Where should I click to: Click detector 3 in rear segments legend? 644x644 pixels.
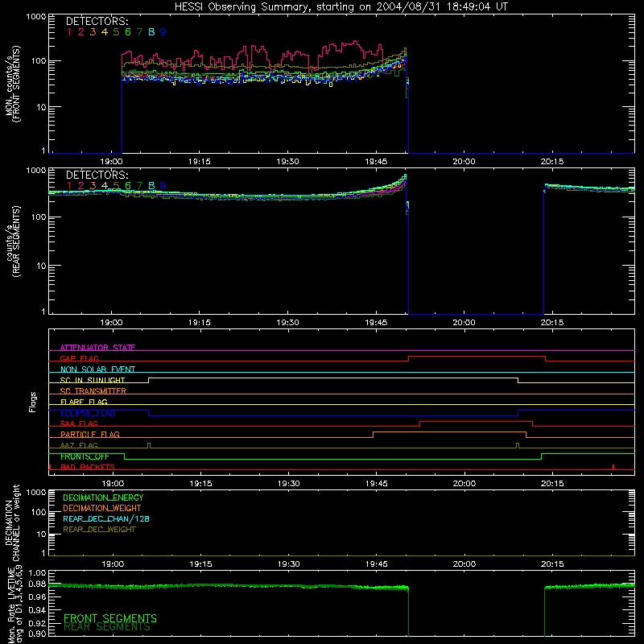point(93,186)
